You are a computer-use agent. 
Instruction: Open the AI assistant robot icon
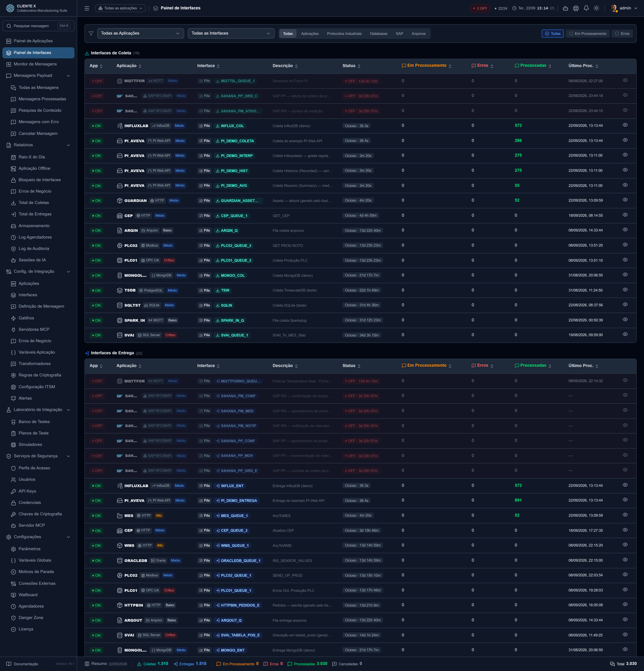[x=565, y=8]
